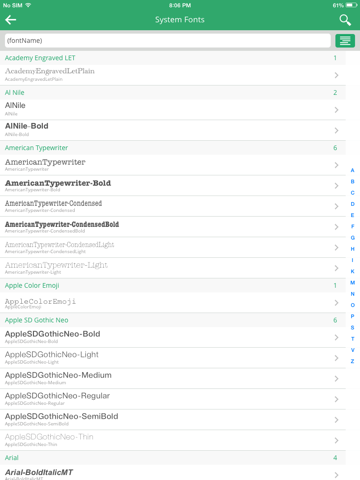Tap the Apple Color Emoji section header
Image resolution: width=360 pixels, height=480 pixels.
(173, 286)
